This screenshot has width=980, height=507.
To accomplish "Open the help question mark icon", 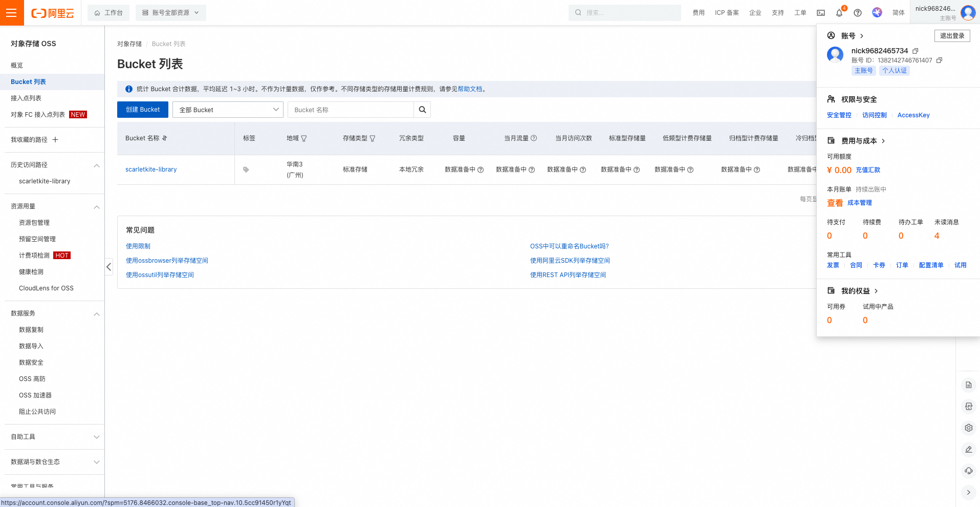I will [858, 13].
